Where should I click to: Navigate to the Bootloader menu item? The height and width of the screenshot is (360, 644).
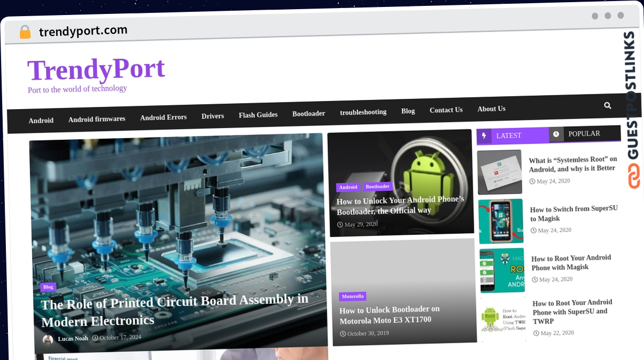[x=309, y=113]
